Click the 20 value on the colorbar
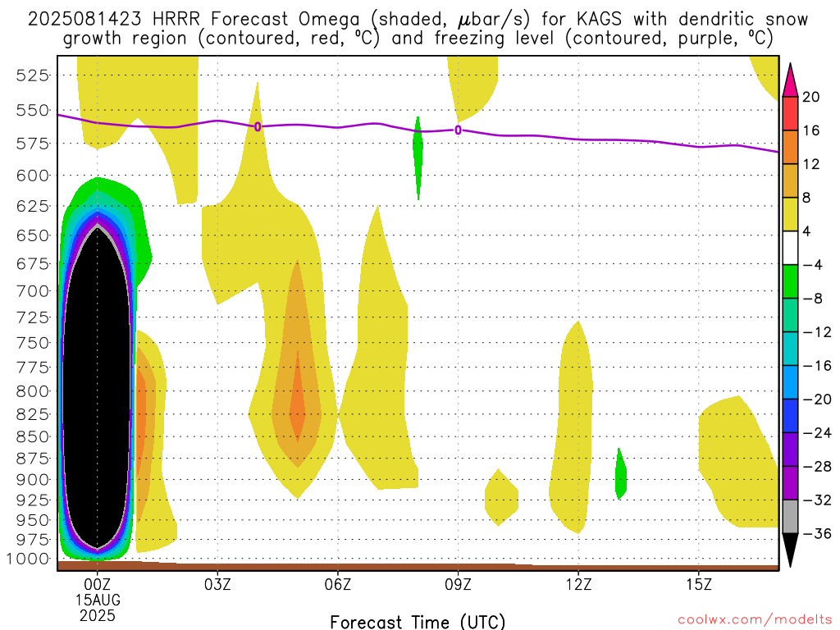The width and height of the screenshot is (840, 630). (811, 97)
